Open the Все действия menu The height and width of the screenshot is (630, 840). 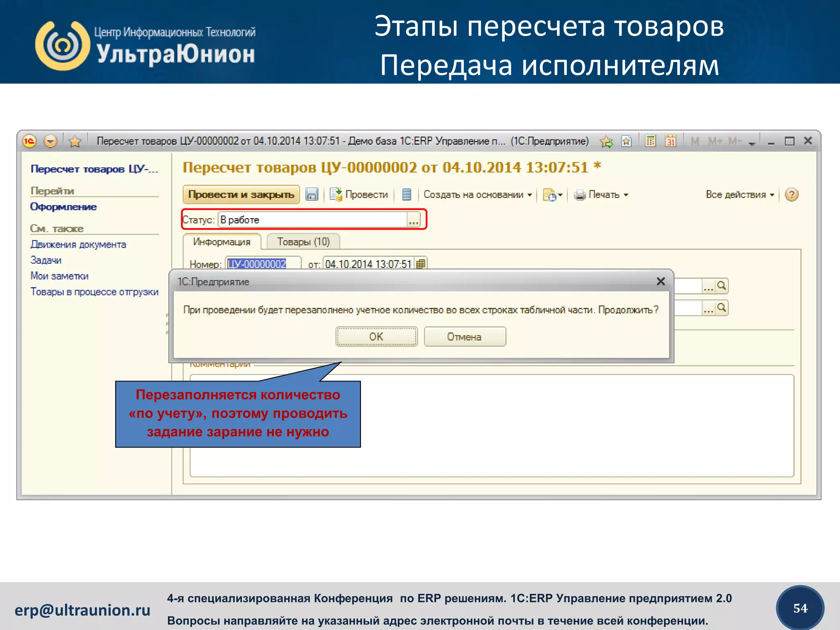tap(740, 194)
